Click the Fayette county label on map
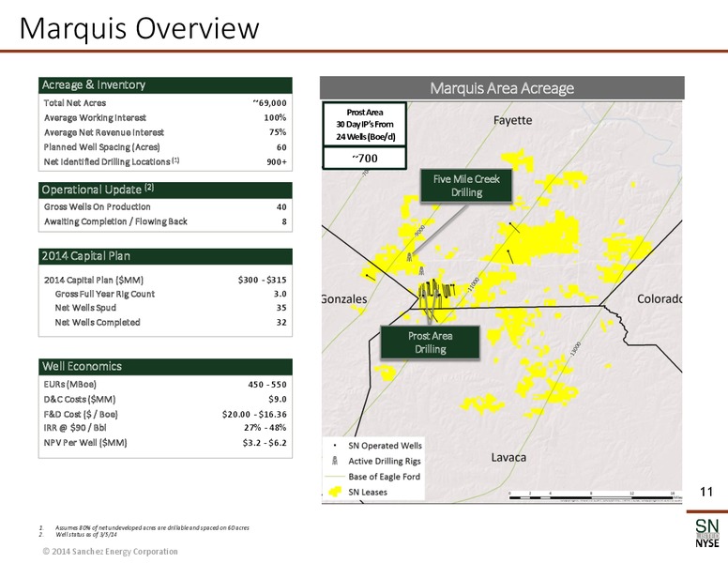728x563 pixels. 512,121
